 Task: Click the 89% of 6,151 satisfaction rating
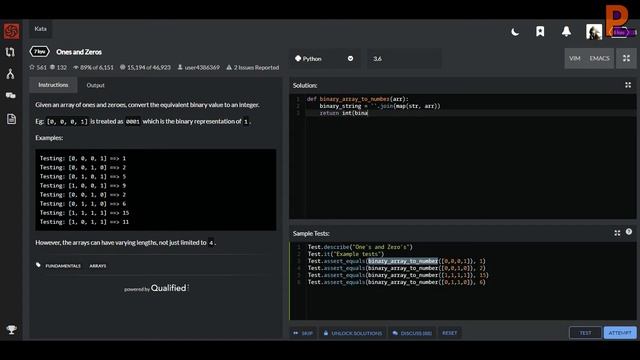pyautogui.click(x=93, y=67)
